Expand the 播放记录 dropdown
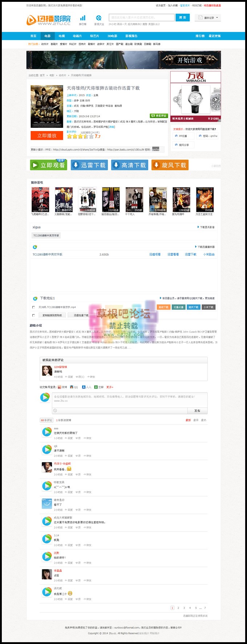The height and width of the screenshot is (644, 247). pyautogui.click(x=208, y=17)
